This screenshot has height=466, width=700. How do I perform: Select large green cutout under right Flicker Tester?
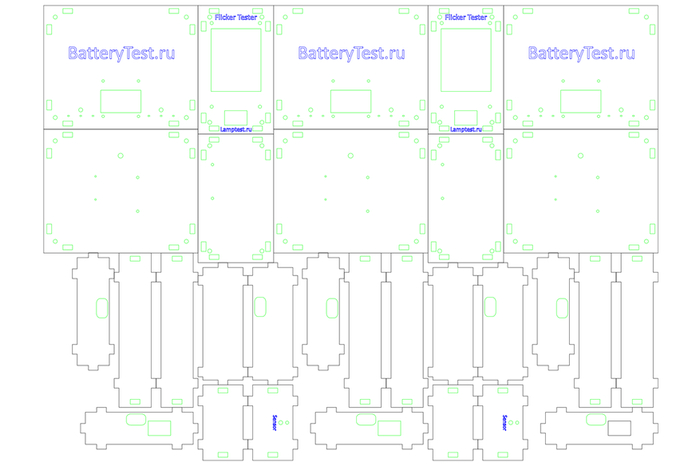coord(466,60)
